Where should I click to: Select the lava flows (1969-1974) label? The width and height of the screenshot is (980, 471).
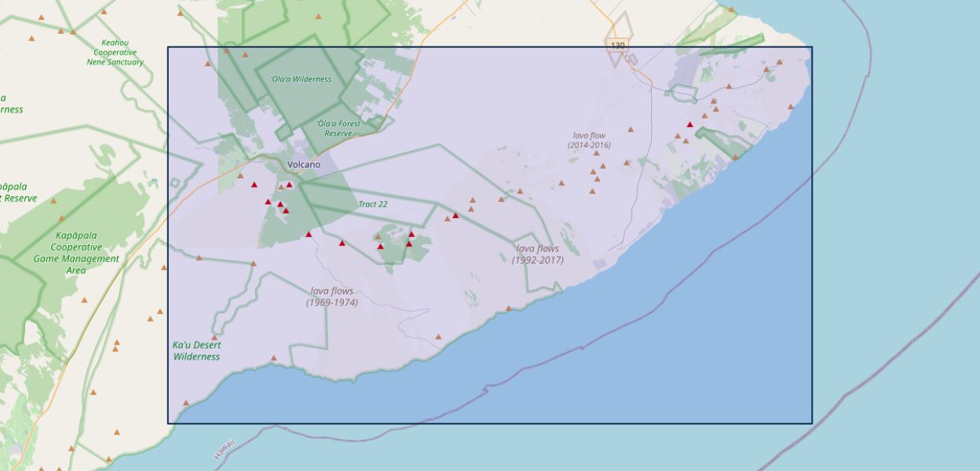[331, 297]
